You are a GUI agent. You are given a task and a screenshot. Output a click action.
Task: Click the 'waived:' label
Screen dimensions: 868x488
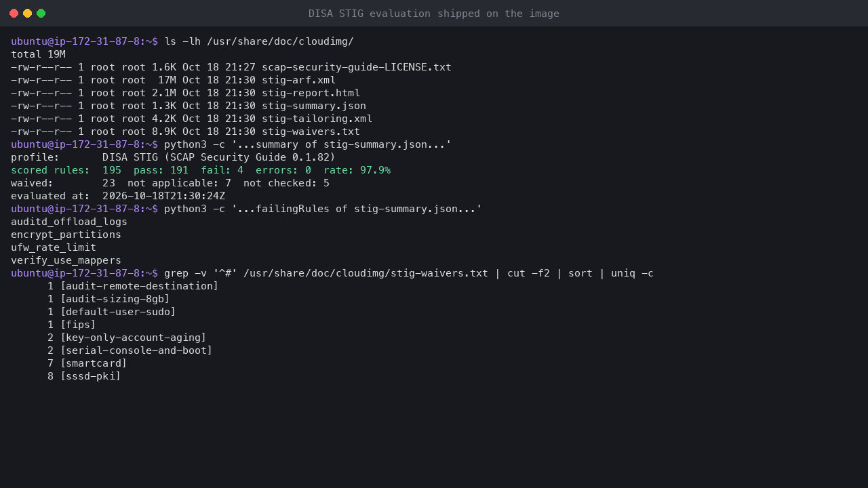click(x=32, y=183)
